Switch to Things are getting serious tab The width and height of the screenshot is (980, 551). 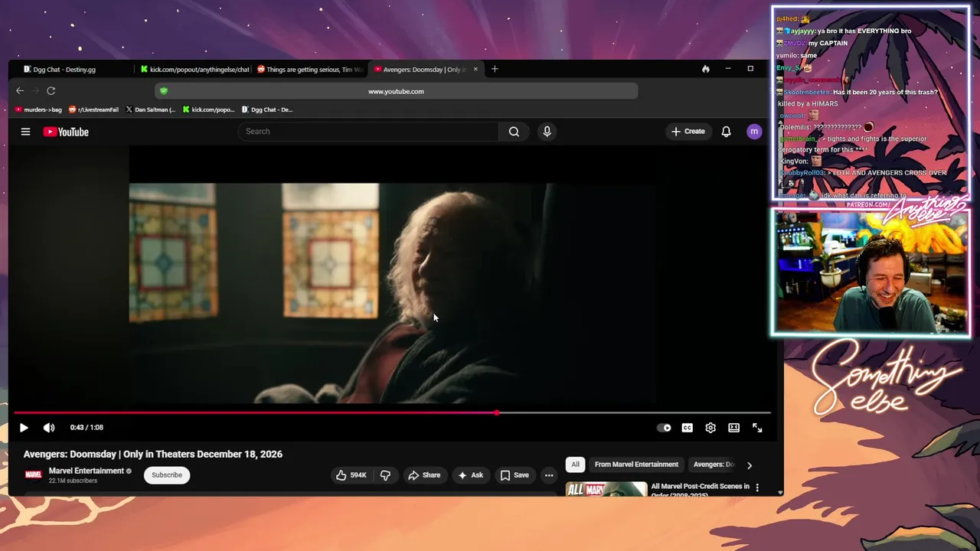(x=309, y=69)
